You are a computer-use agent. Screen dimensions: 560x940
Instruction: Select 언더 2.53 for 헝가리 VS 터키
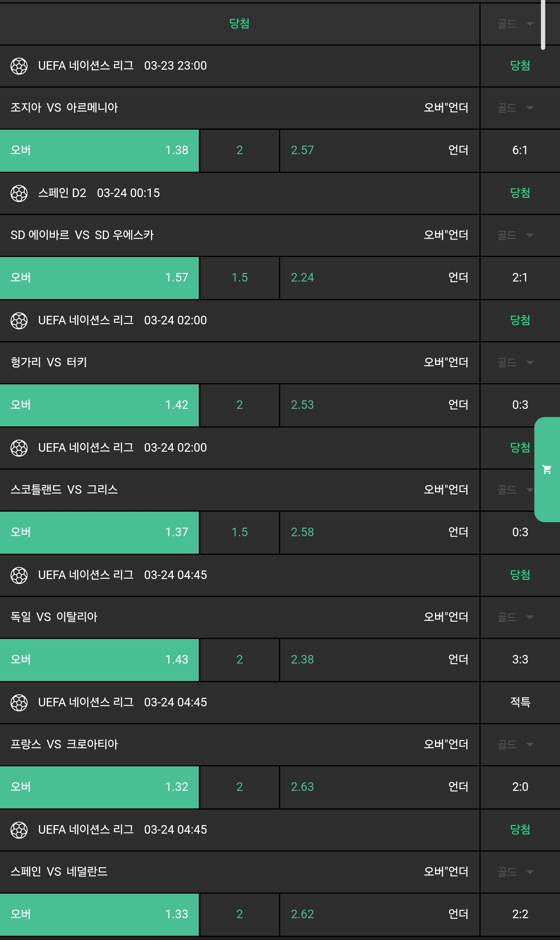[379, 405]
